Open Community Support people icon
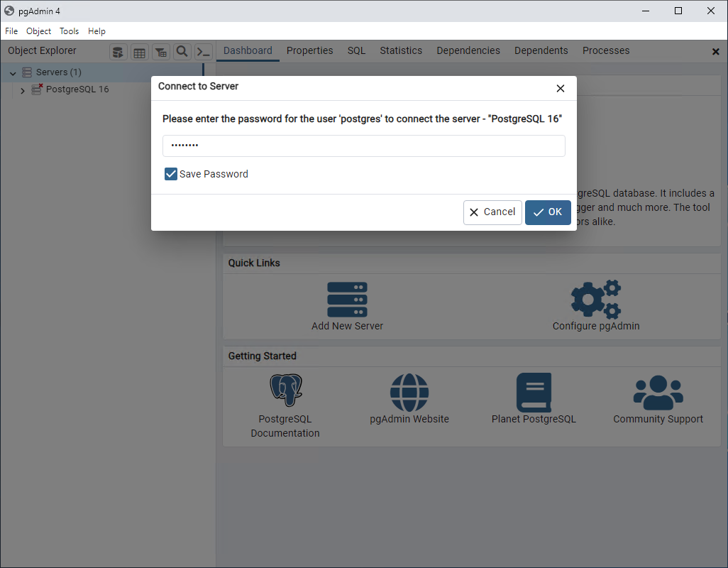 (x=658, y=393)
